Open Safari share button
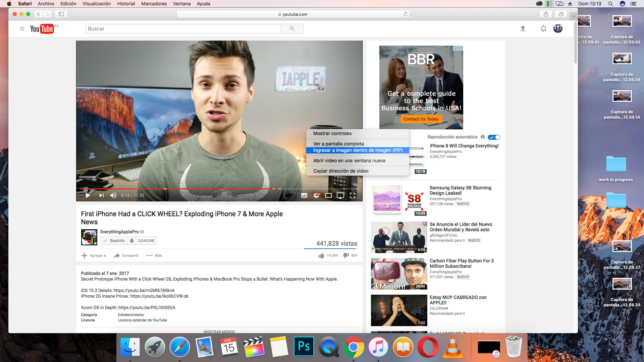644x362 pixels. 546,14
